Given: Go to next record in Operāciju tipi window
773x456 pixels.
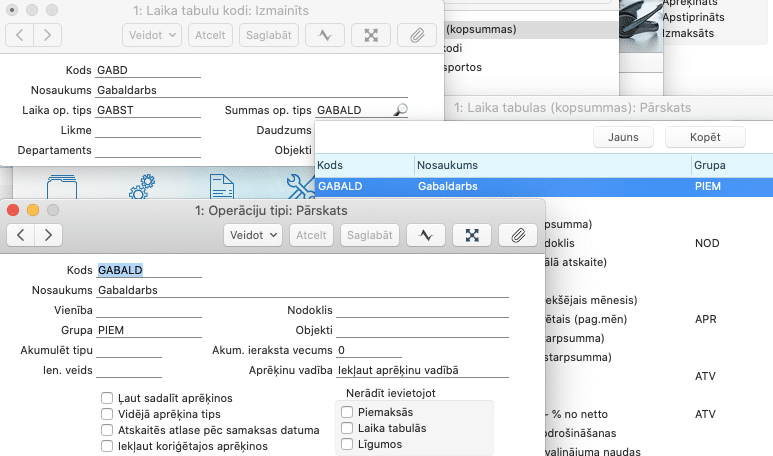Looking at the screenshot, I should tap(47, 235).
